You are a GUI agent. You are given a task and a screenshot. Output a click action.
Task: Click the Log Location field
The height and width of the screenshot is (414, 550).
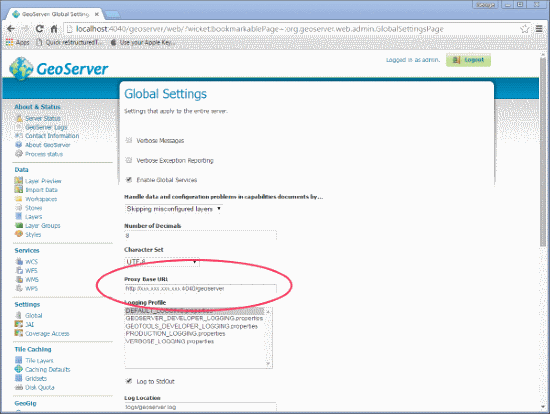click(200, 407)
